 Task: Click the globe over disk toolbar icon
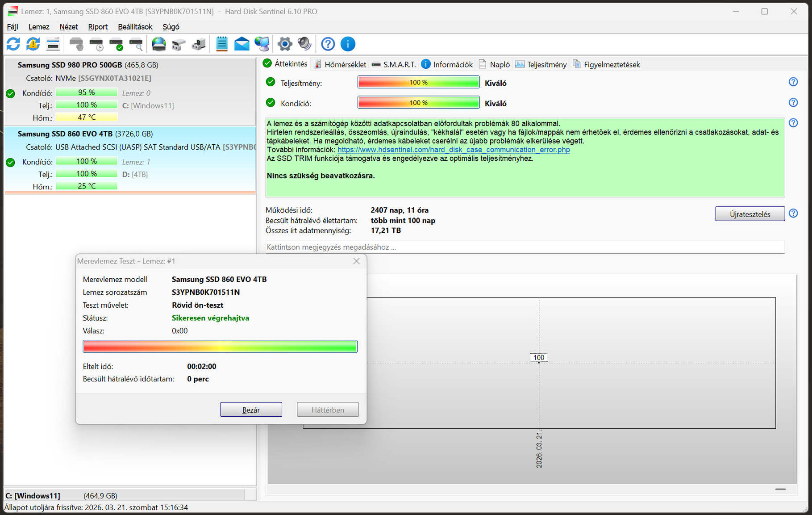(159, 44)
